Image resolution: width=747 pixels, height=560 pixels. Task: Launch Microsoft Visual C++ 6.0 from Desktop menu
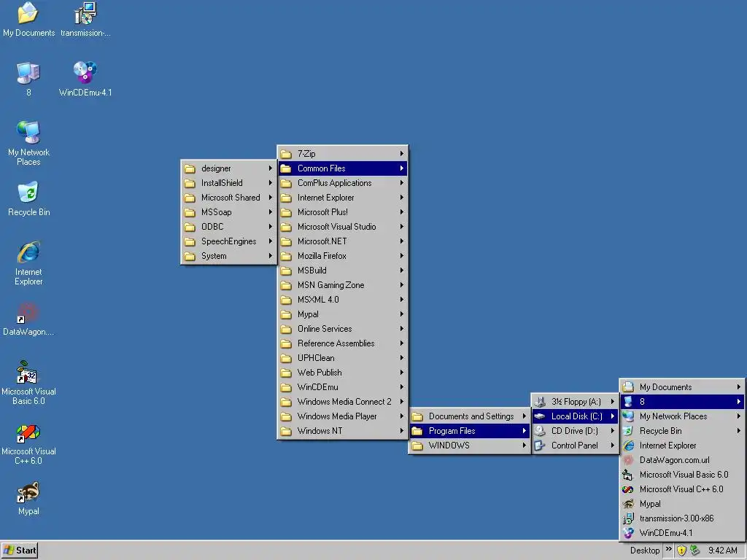682,489
